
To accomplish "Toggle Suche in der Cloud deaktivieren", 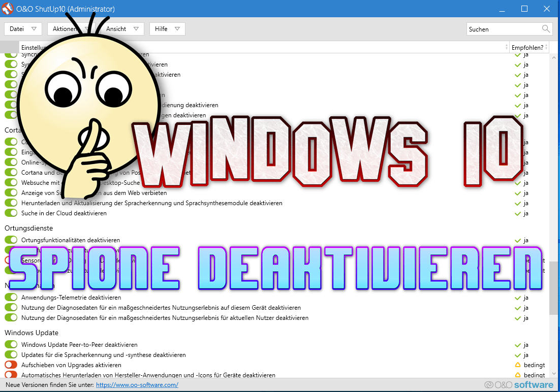I will [11, 213].
